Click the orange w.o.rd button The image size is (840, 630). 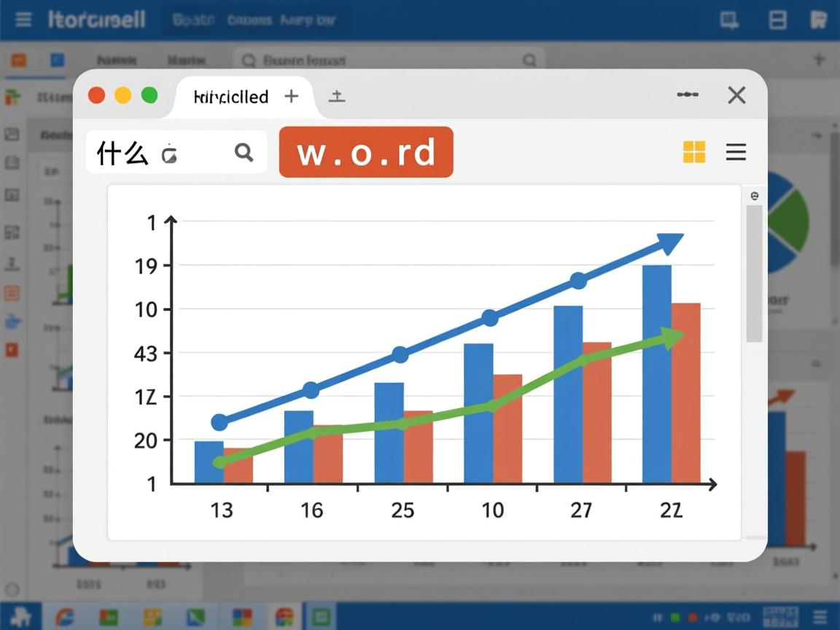coord(366,152)
